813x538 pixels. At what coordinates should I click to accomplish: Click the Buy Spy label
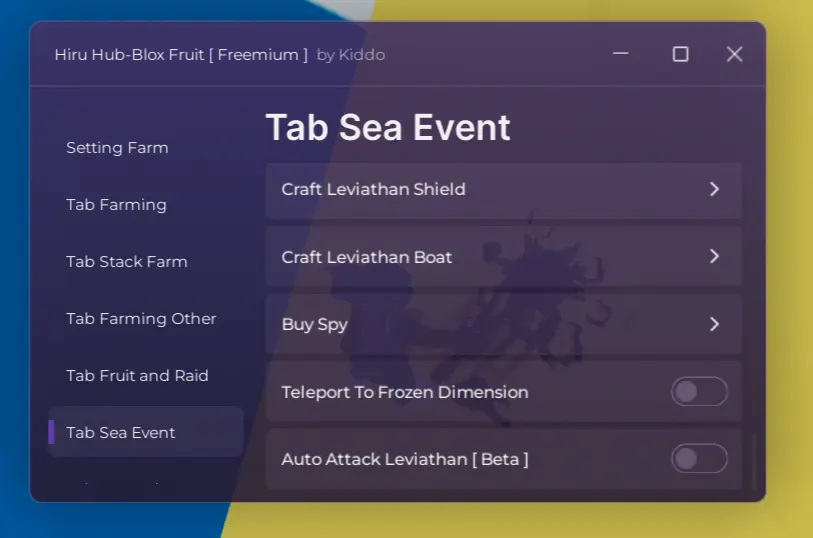click(x=315, y=325)
